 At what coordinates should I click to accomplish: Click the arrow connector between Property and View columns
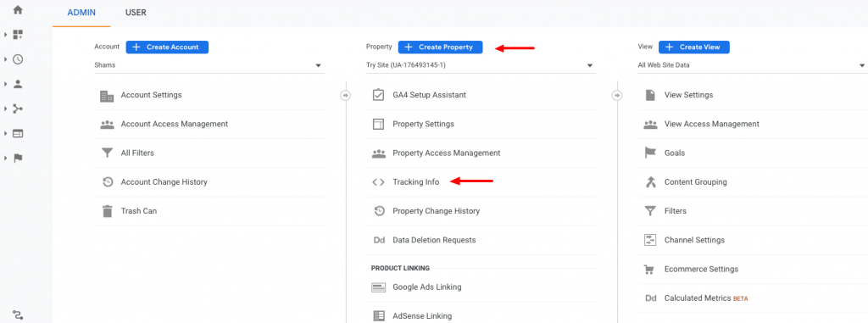click(x=617, y=95)
